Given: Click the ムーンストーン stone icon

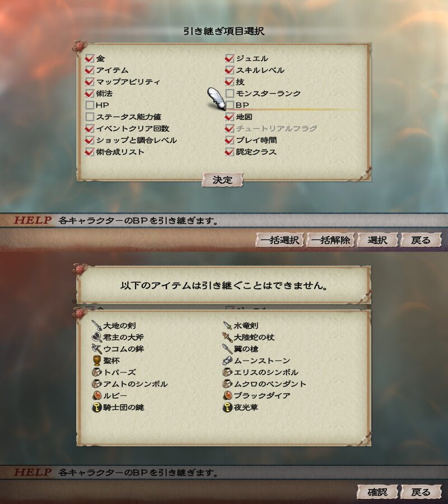Looking at the screenshot, I should click(227, 360).
